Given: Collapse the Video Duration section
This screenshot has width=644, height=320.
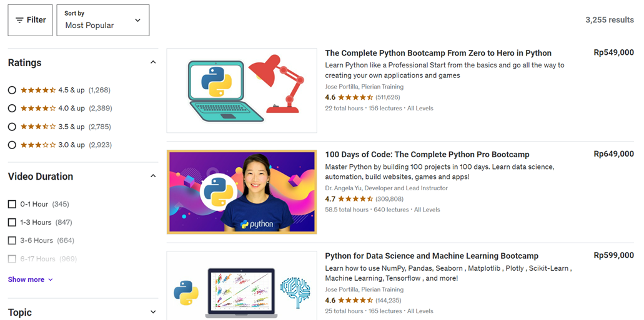Looking at the screenshot, I should [153, 176].
